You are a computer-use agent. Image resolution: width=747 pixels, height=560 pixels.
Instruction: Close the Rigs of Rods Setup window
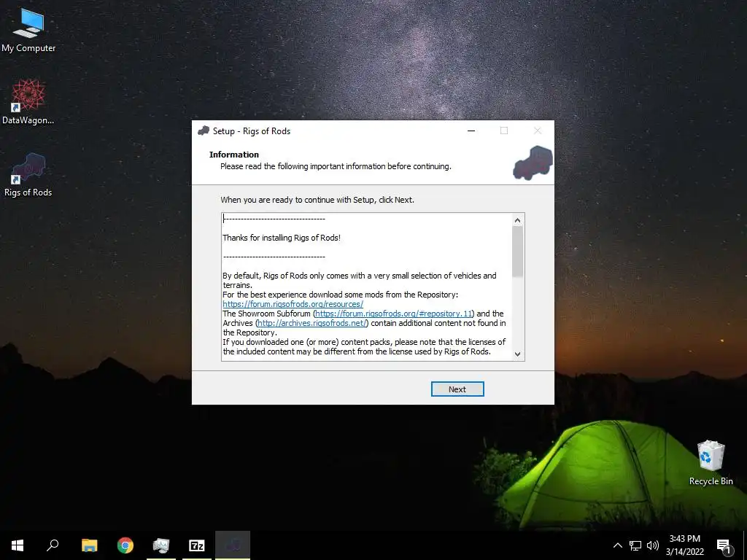(x=538, y=131)
